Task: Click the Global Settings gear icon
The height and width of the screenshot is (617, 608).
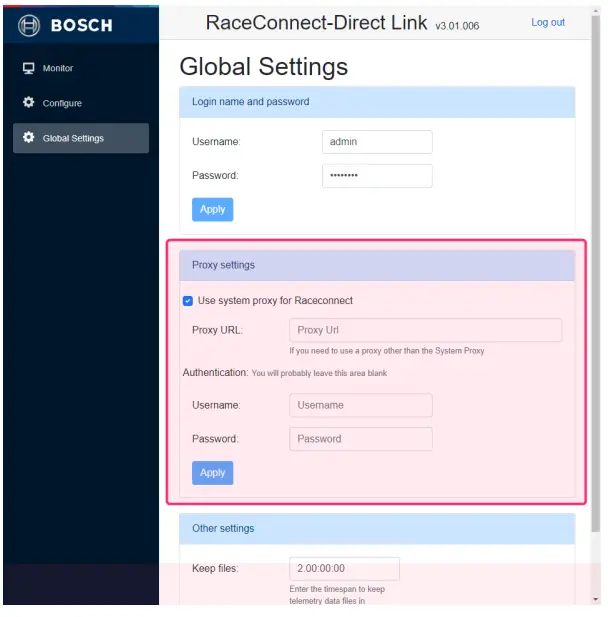Action: (x=28, y=137)
